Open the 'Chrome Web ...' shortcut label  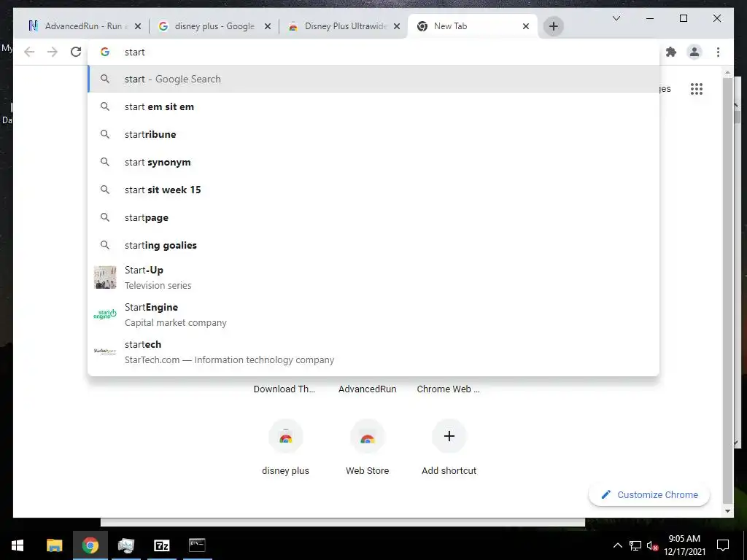[449, 389]
